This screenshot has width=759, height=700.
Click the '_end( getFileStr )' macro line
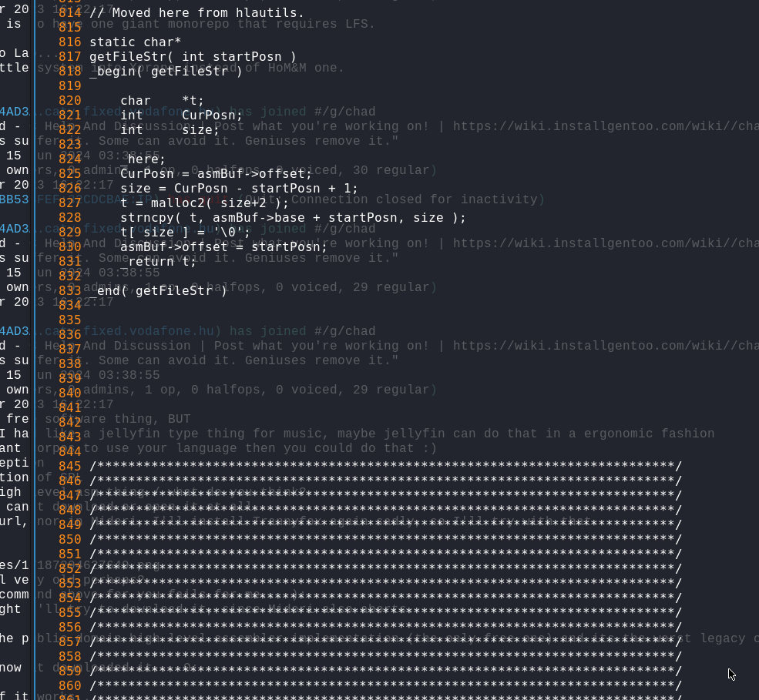click(x=158, y=291)
